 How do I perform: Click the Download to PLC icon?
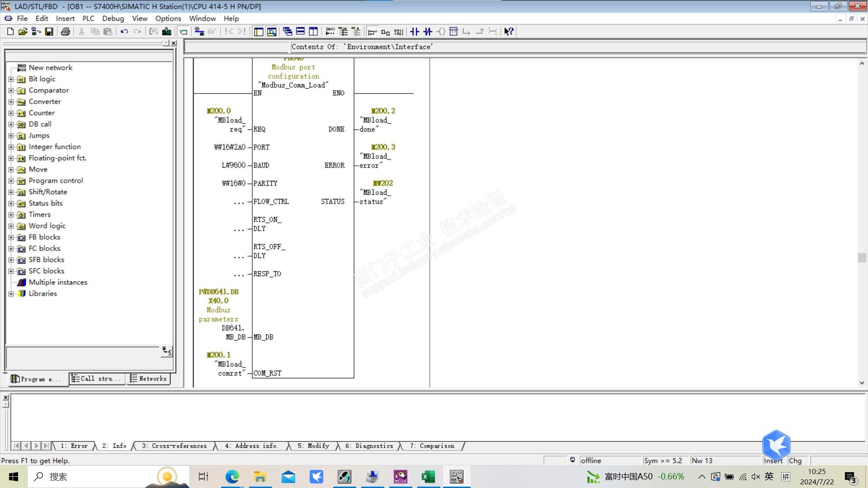(166, 32)
